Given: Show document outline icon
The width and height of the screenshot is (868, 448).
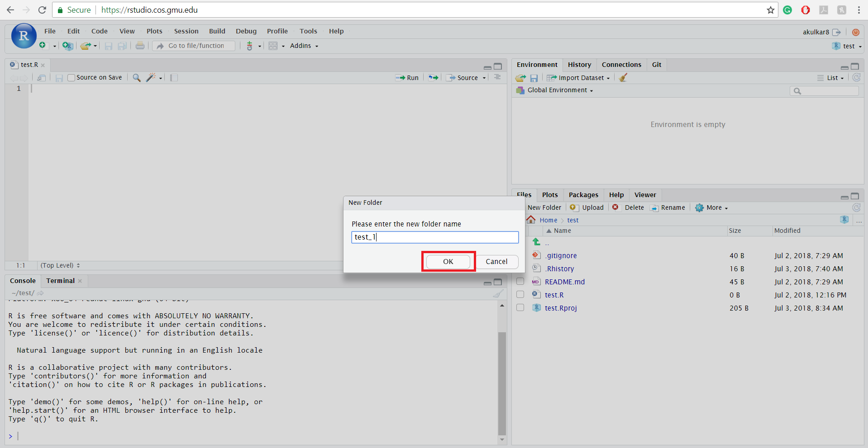Looking at the screenshot, I should tap(497, 77).
